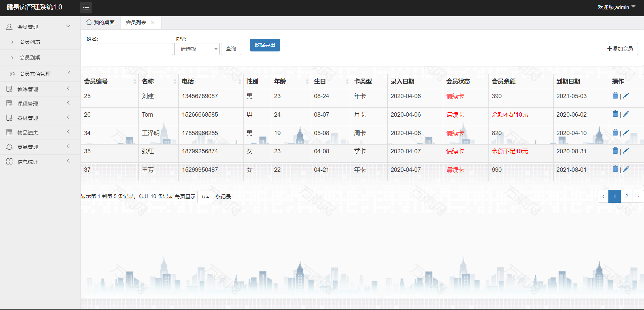
Task: Switch to the 我的桌面 tab
Action: pos(101,23)
